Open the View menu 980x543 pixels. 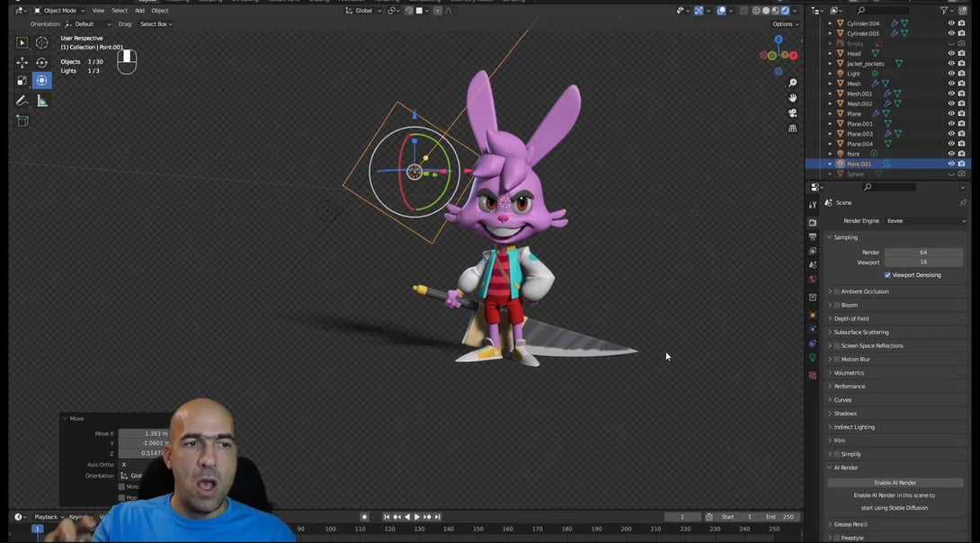pyautogui.click(x=98, y=11)
